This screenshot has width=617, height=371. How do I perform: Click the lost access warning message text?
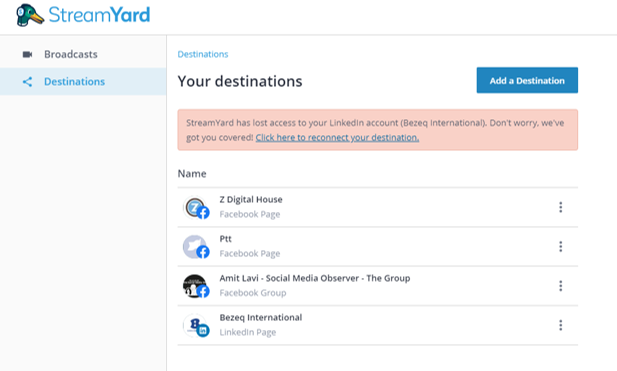click(375, 130)
